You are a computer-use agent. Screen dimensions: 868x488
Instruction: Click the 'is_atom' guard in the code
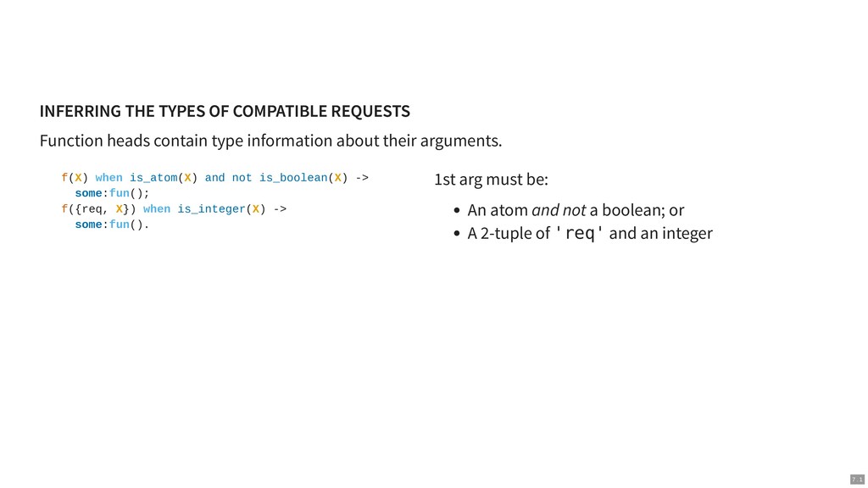click(x=153, y=178)
